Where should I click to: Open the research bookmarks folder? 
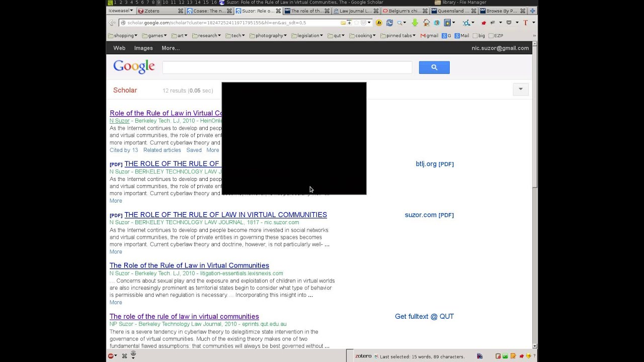(206, 36)
